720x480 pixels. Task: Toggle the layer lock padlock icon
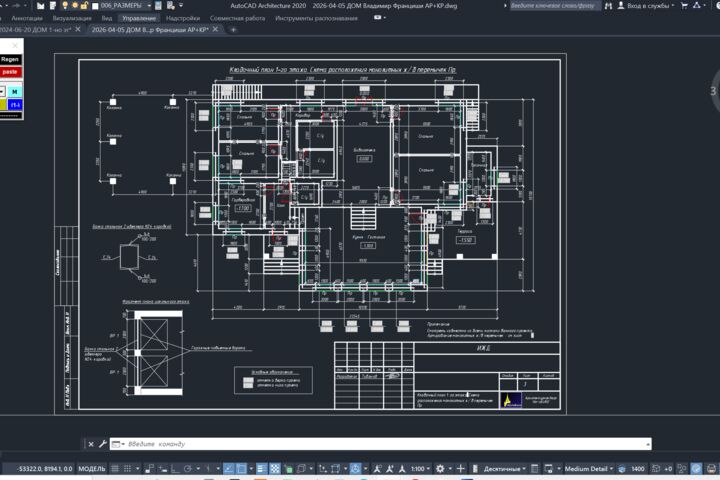(84, 6)
